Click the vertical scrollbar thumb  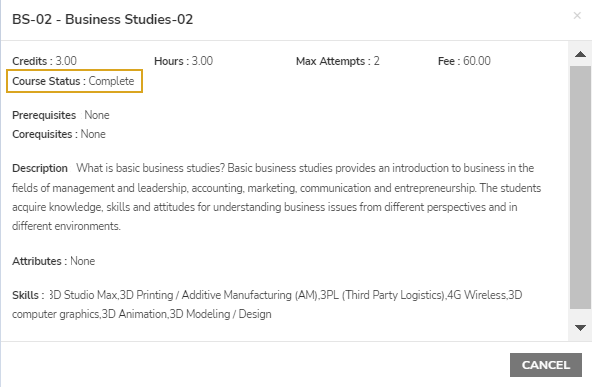pyautogui.click(x=580, y=187)
